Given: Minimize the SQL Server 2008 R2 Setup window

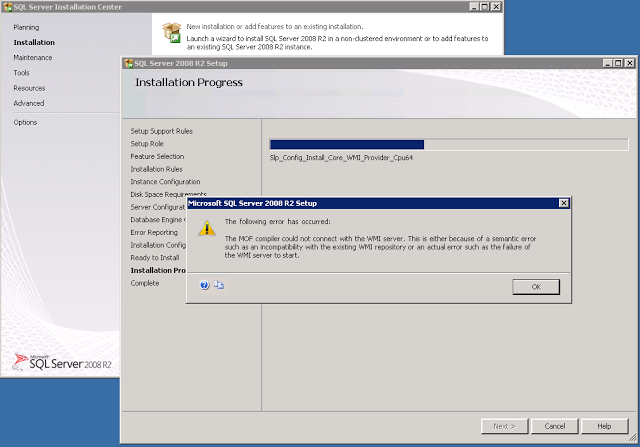Looking at the screenshot, I should (607, 63).
